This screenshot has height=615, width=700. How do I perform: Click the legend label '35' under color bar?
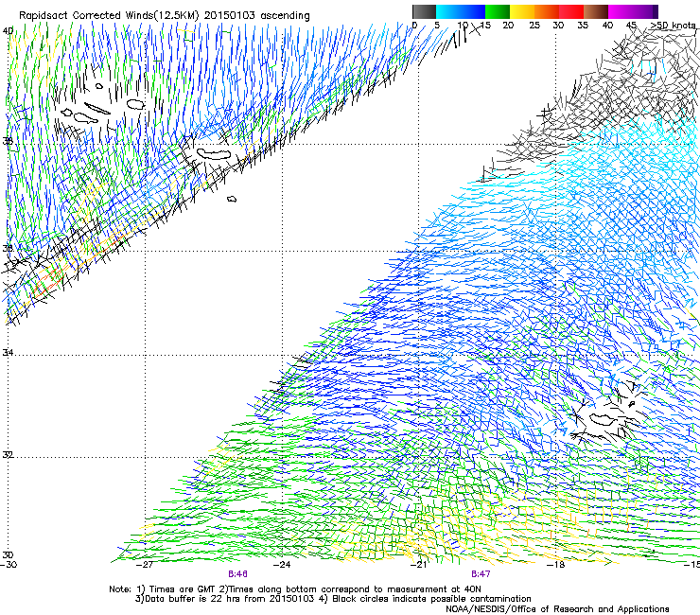(x=583, y=25)
